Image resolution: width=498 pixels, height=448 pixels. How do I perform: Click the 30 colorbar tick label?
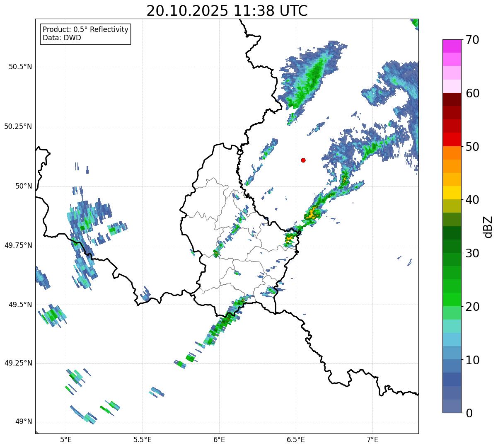[472, 253]
